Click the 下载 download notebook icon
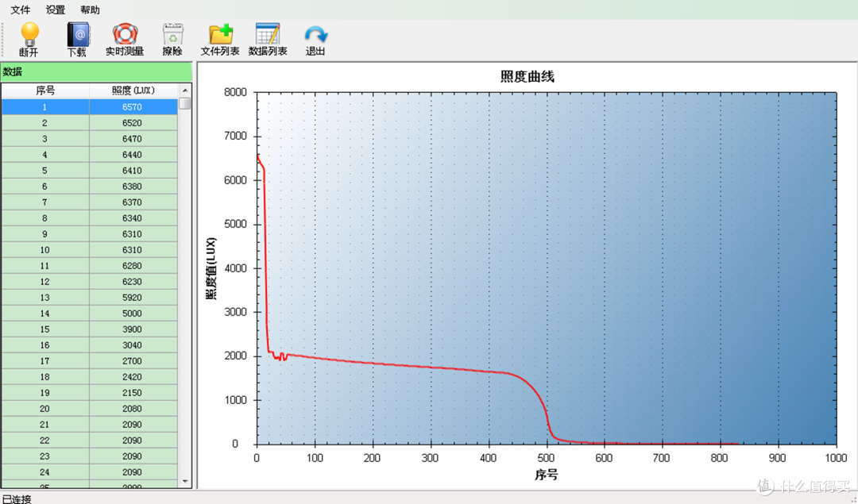 click(x=78, y=34)
